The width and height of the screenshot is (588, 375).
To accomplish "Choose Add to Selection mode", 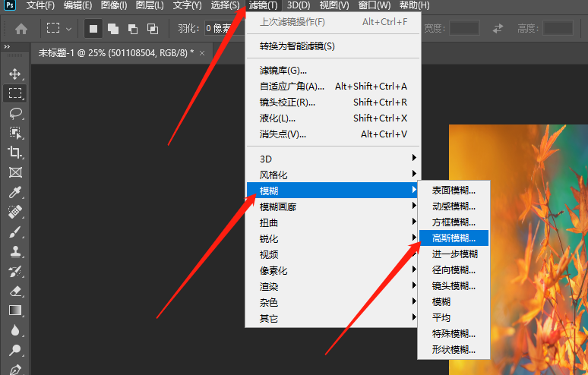I will (x=113, y=29).
